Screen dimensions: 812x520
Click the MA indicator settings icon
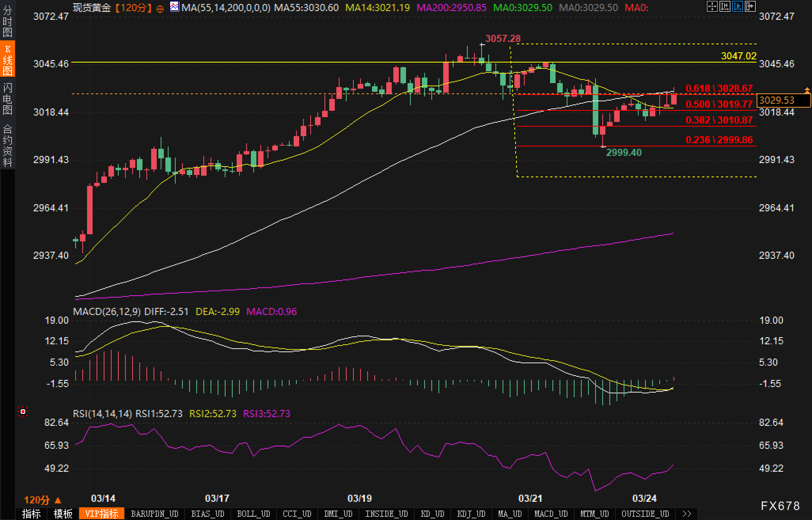[x=174, y=7]
